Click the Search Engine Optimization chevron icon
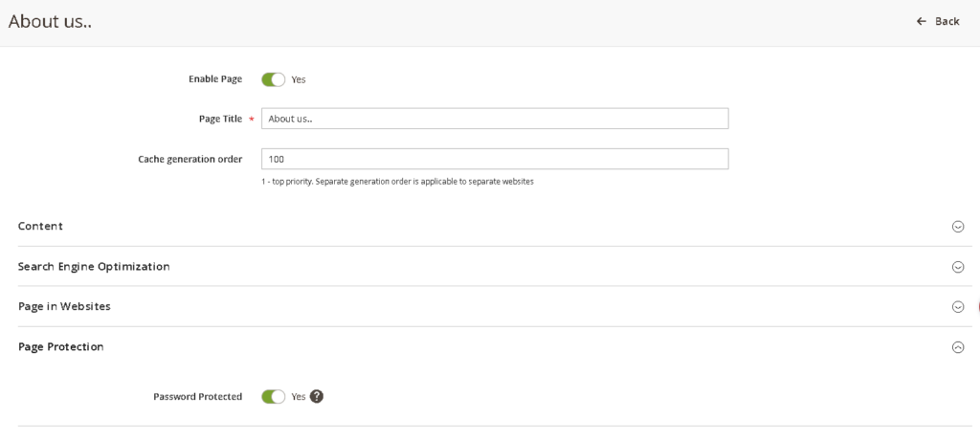The height and width of the screenshot is (441, 980). click(957, 267)
